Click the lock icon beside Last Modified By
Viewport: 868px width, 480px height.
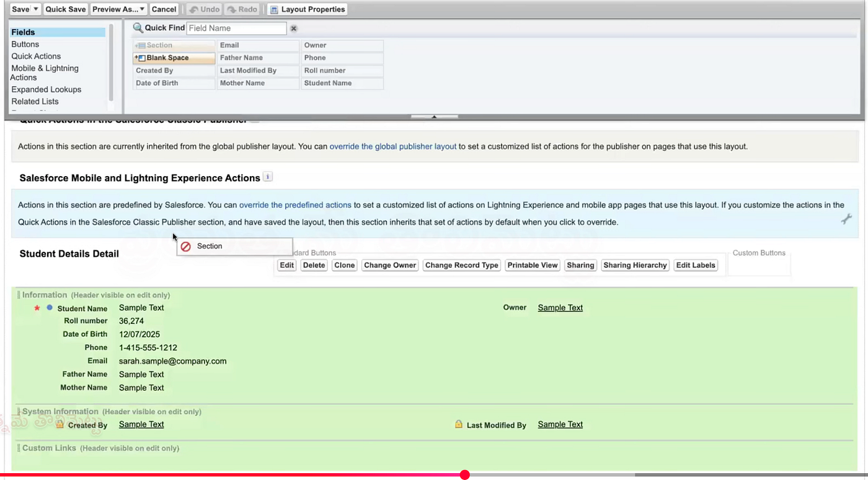click(x=459, y=425)
